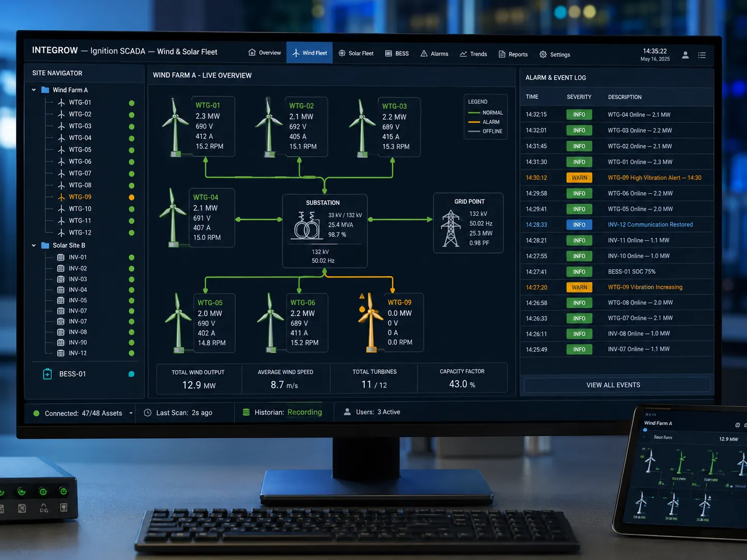Open the WTG-09 Vibration Increasing event
Viewport: 747px width, 560px height.
click(617, 287)
